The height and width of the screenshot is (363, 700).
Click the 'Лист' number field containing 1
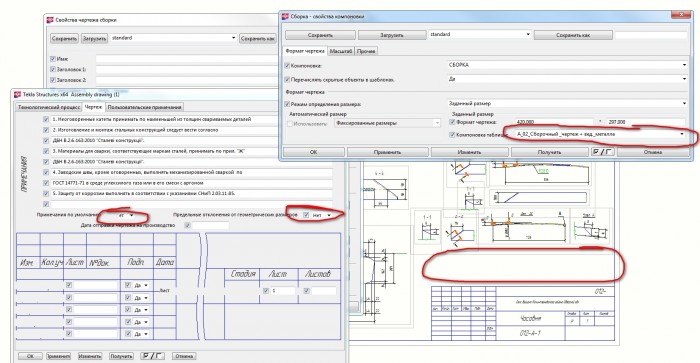coord(283,291)
